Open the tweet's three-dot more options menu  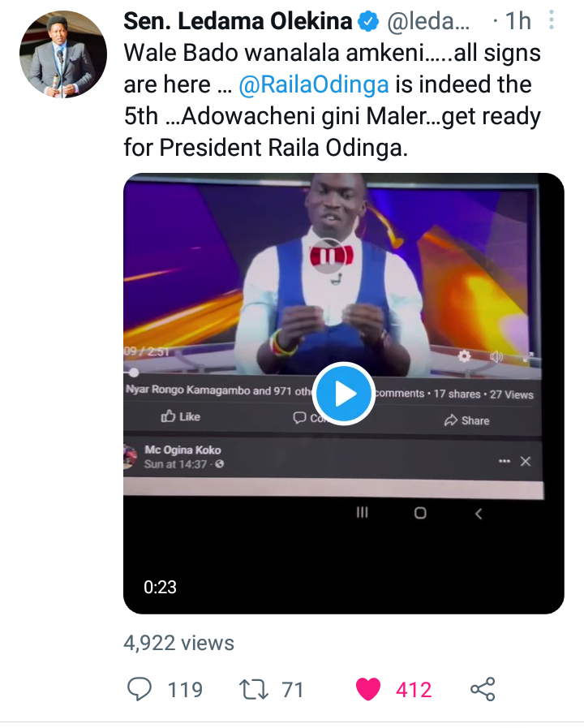(x=552, y=20)
